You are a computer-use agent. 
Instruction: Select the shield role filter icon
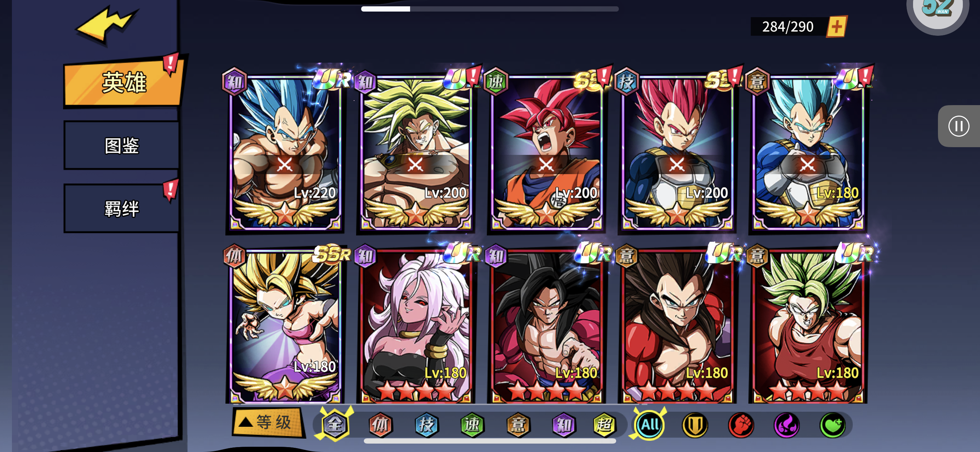[695, 425]
